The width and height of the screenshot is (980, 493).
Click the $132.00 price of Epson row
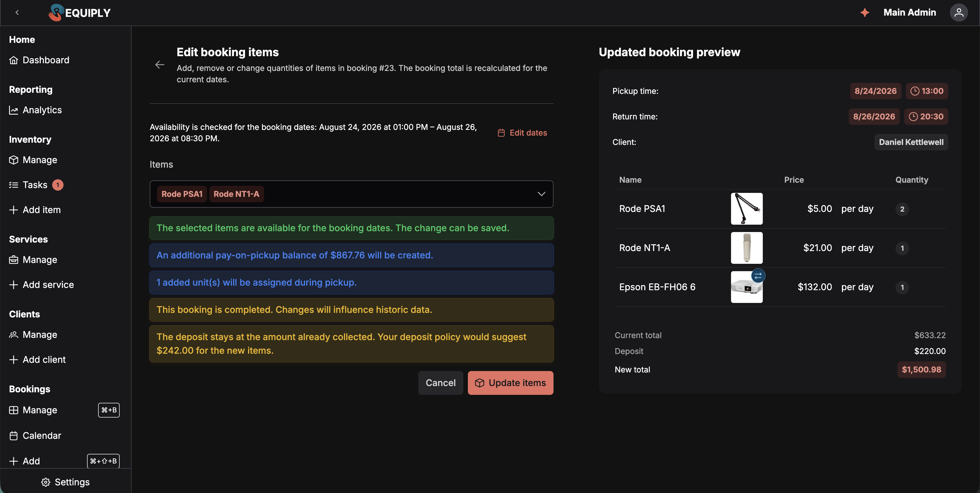814,287
